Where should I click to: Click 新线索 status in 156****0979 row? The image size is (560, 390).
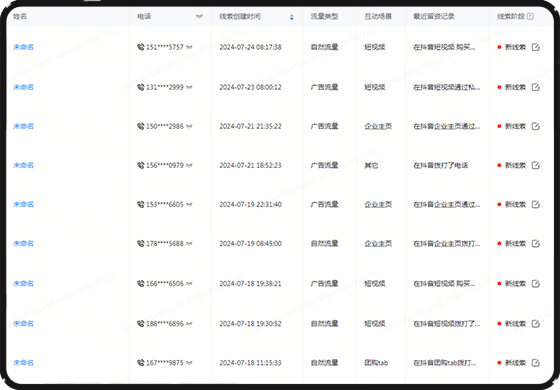[515, 165]
